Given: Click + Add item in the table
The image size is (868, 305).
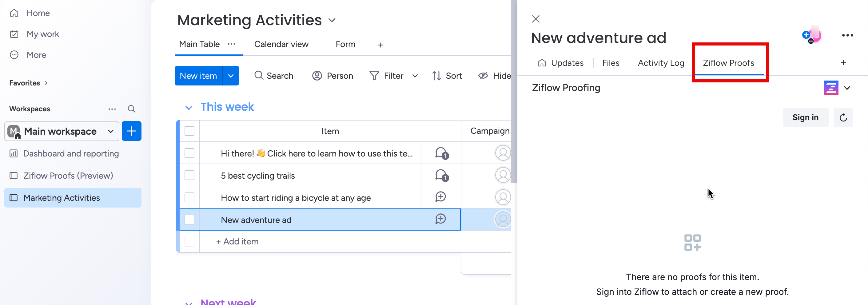Looking at the screenshot, I should 237,241.
